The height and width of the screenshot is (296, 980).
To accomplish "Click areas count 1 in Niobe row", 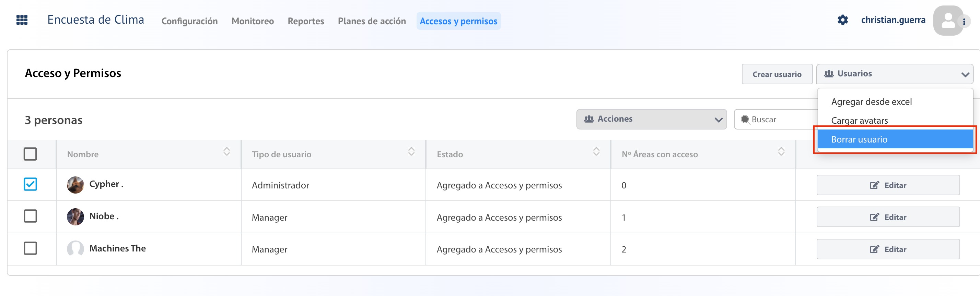I will click(x=623, y=217).
